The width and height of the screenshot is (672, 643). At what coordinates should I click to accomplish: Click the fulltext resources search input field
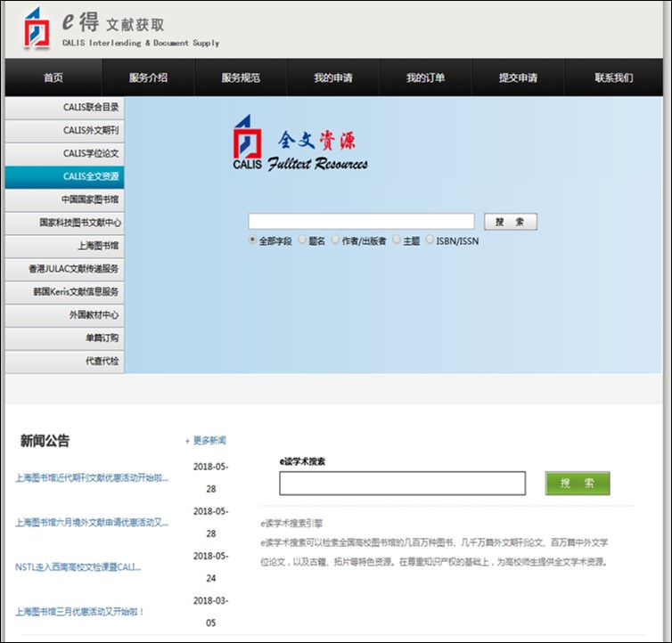pos(361,222)
